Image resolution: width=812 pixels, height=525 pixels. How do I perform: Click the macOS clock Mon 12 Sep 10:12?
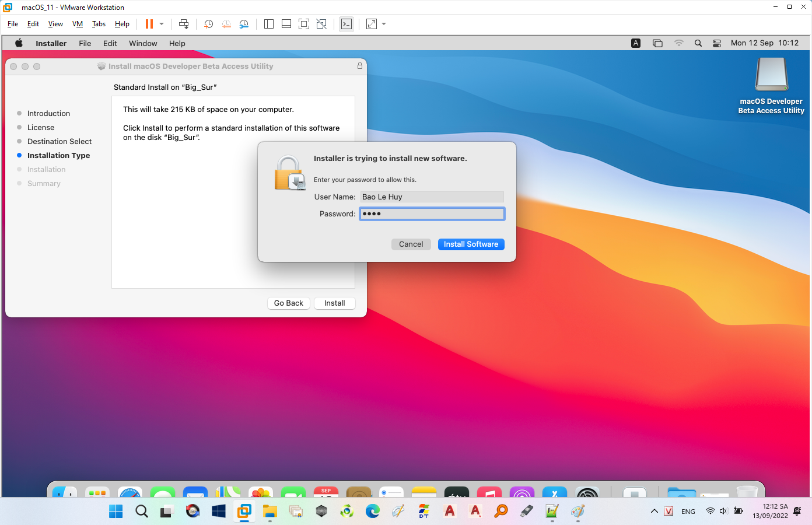pos(765,43)
